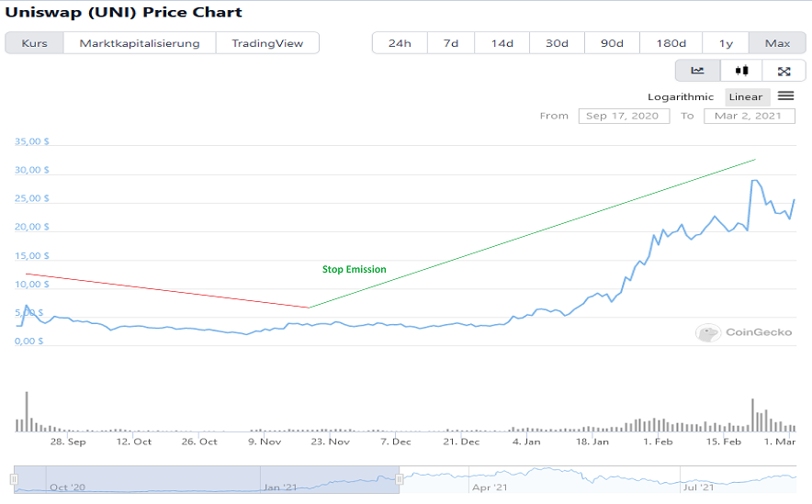Click the 35,00 $ axis label
This screenshot has width=812, height=504.
31,141
